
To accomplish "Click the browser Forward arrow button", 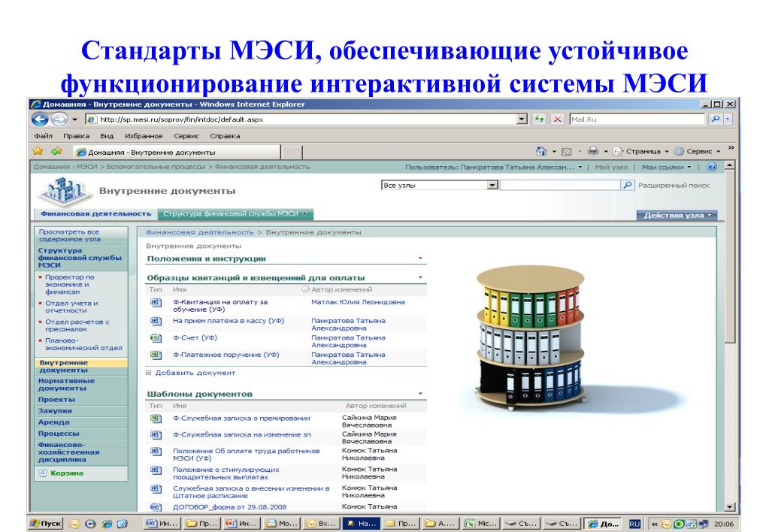I will (59, 119).
